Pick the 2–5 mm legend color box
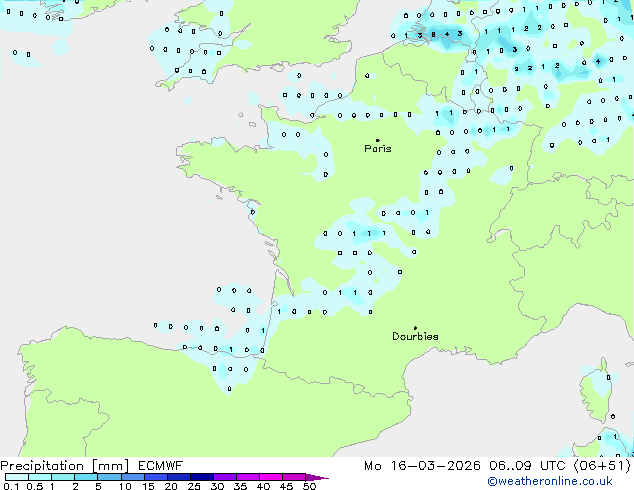 click(86, 477)
